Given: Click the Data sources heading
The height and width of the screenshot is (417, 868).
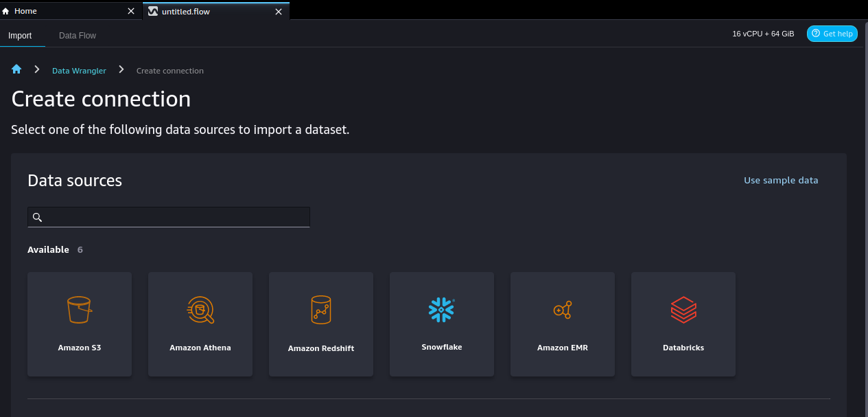Looking at the screenshot, I should click(x=75, y=181).
